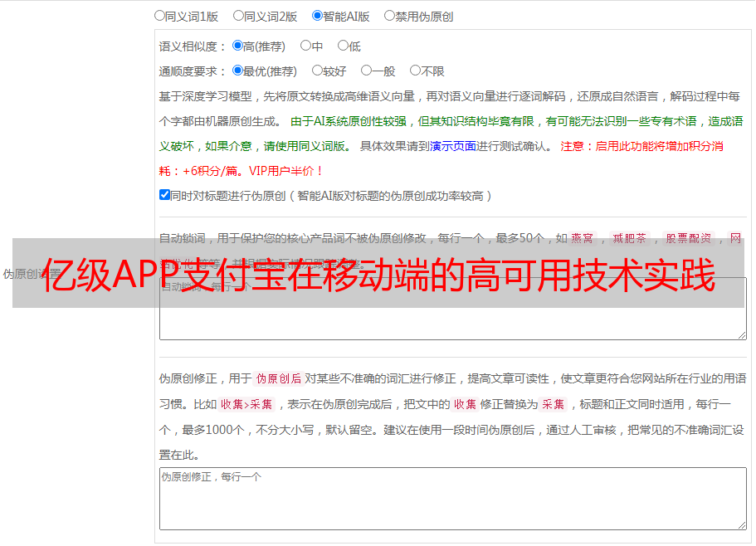Select the 同义词2版 radio option

click(238, 15)
